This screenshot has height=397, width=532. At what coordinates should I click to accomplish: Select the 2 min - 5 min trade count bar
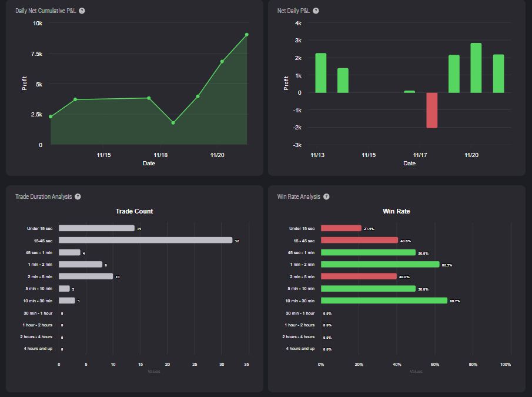[x=86, y=276]
